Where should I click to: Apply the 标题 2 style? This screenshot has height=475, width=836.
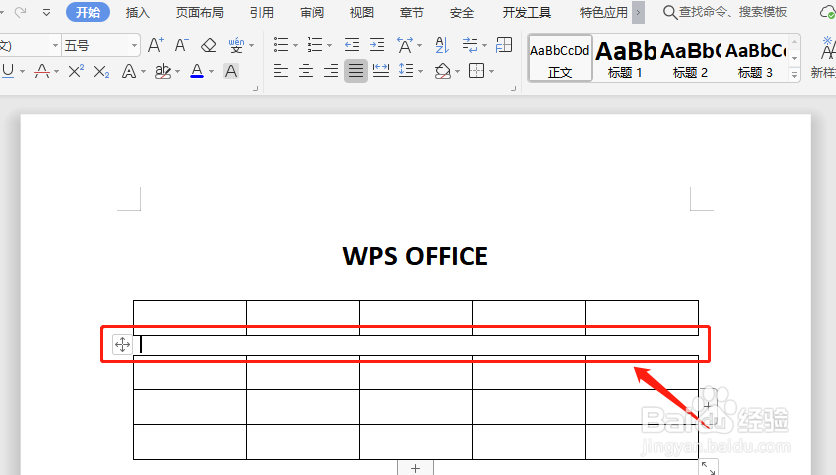[690, 59]
